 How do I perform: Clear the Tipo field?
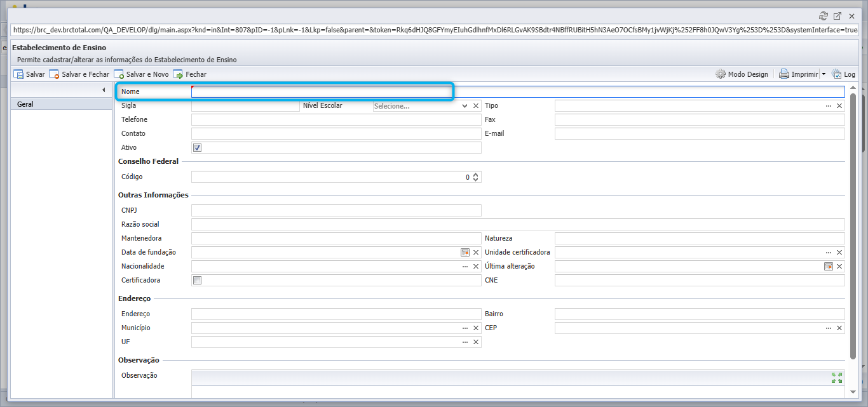839,105
